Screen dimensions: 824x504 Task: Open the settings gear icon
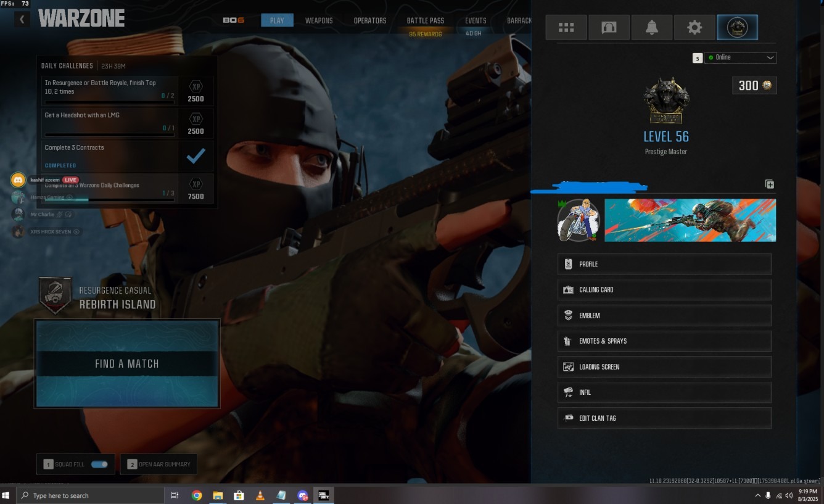pyautogui.click(x=694, y=27)
